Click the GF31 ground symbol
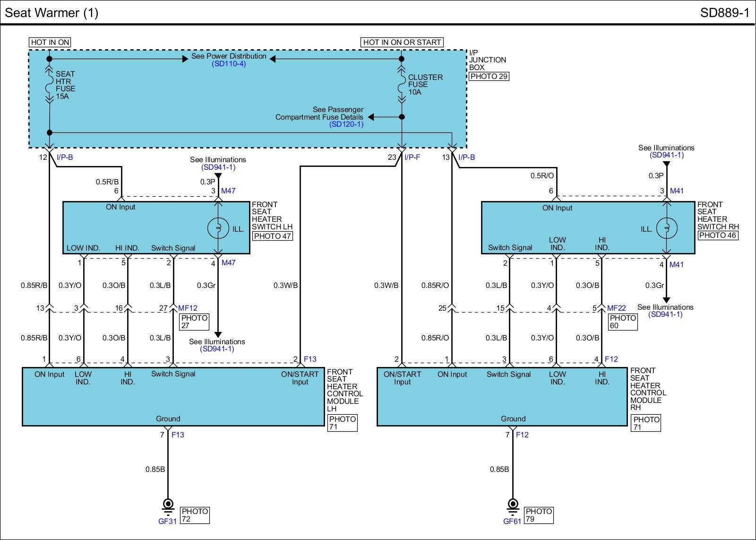The height and width of the screenshot is (540, 756). pos(168,505)
